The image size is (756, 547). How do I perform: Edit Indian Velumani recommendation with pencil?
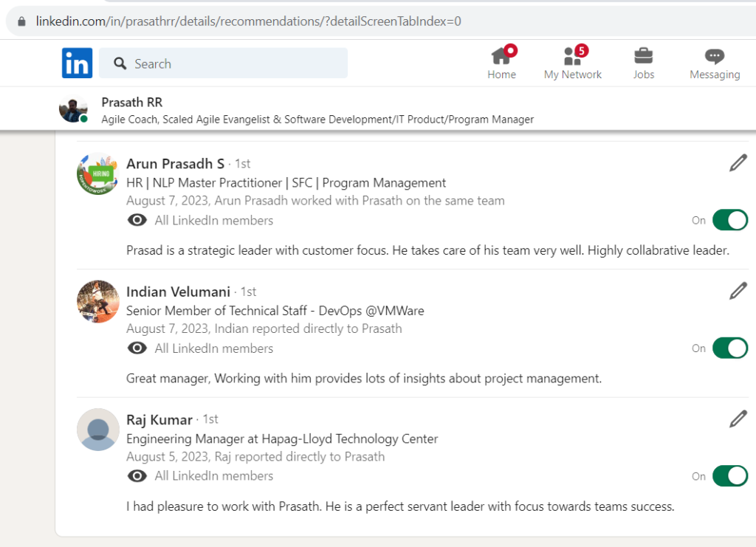(x=738, y=291)
